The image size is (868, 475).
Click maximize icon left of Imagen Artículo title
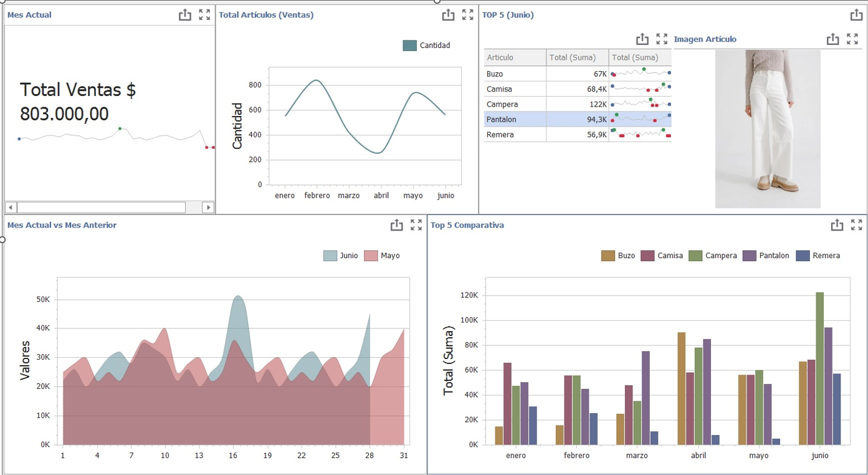point(662,39)
